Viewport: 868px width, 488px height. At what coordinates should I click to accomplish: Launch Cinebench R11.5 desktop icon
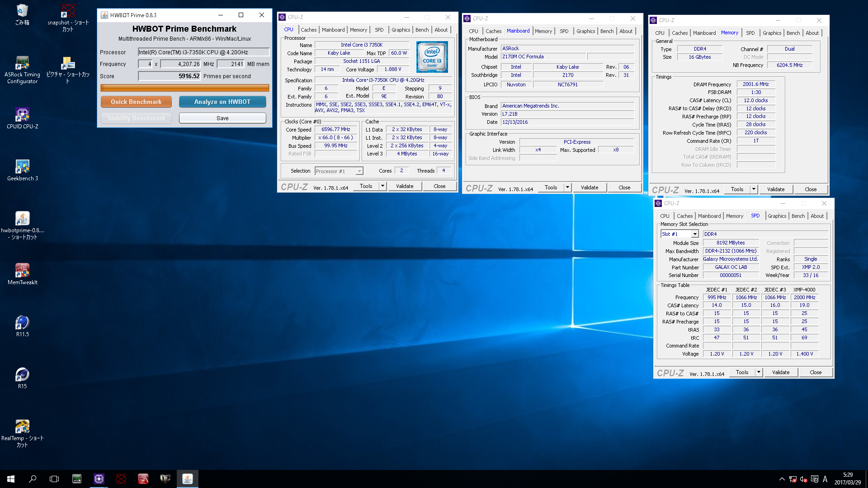point(22,326)
